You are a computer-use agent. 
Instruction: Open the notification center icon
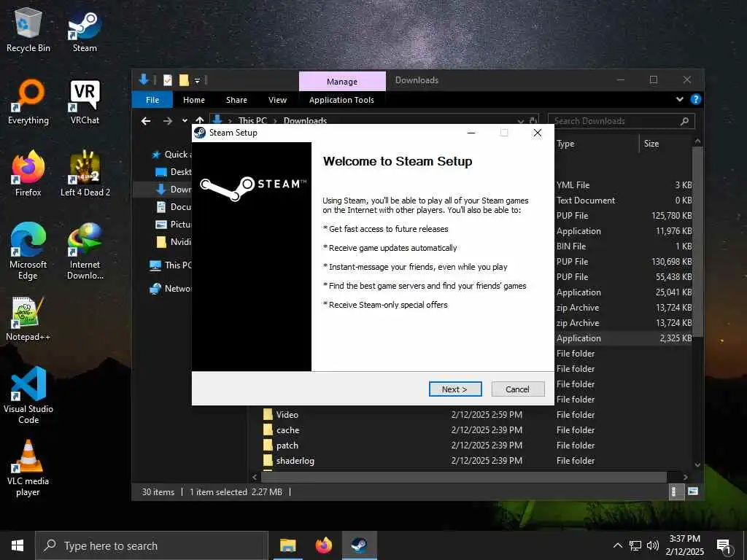tap(724, 547)
